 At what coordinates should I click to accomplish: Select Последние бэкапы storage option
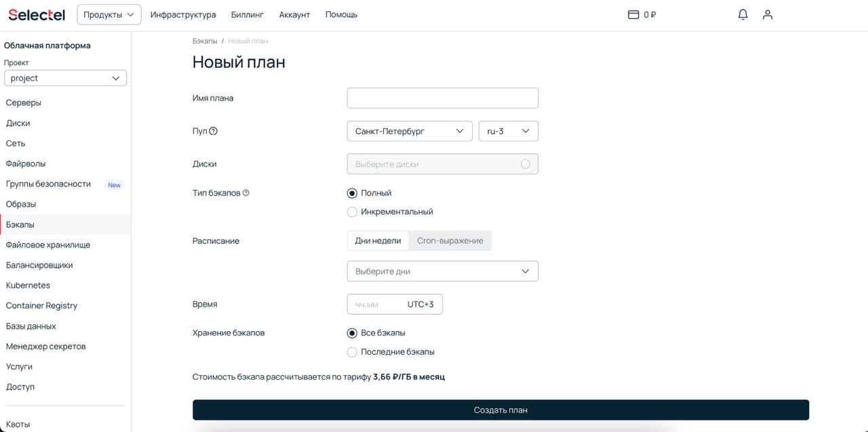[352, 352]
